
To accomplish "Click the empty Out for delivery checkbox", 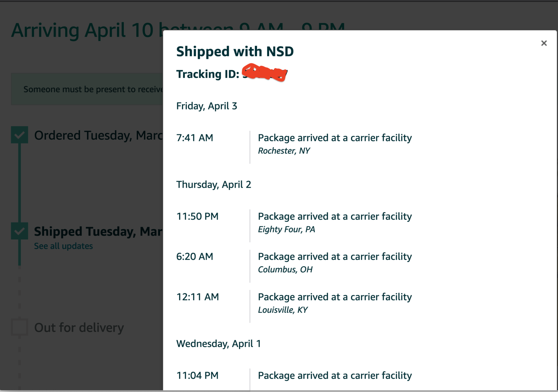I will pyautogui.click(x=20, y=327).
